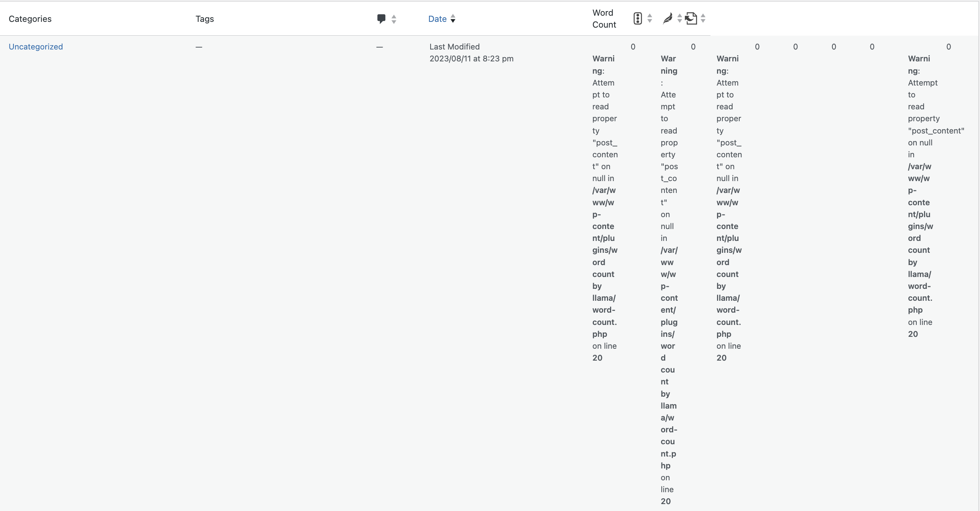This screenshot has width=980, height=511.
Task: Click the sort arrows on pen icon
Action: [679, 19]
